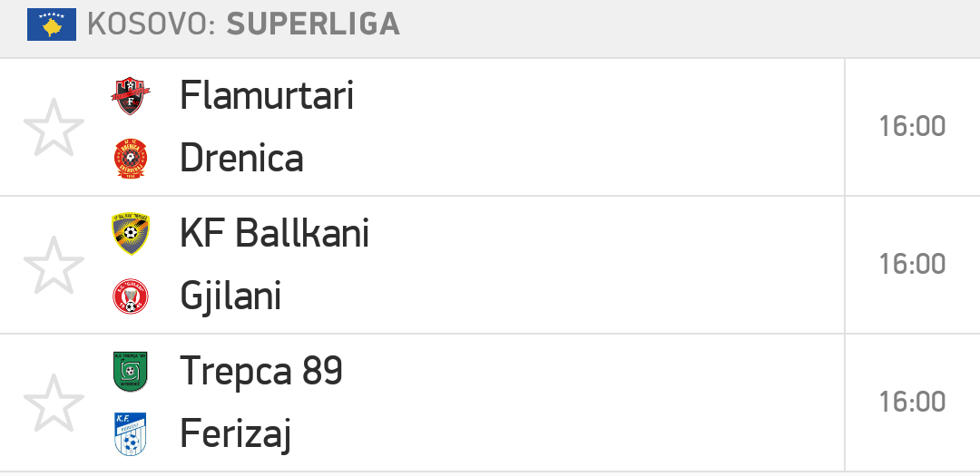Click the 16:00 kickoff time for Ballkani match

point(912,264)
